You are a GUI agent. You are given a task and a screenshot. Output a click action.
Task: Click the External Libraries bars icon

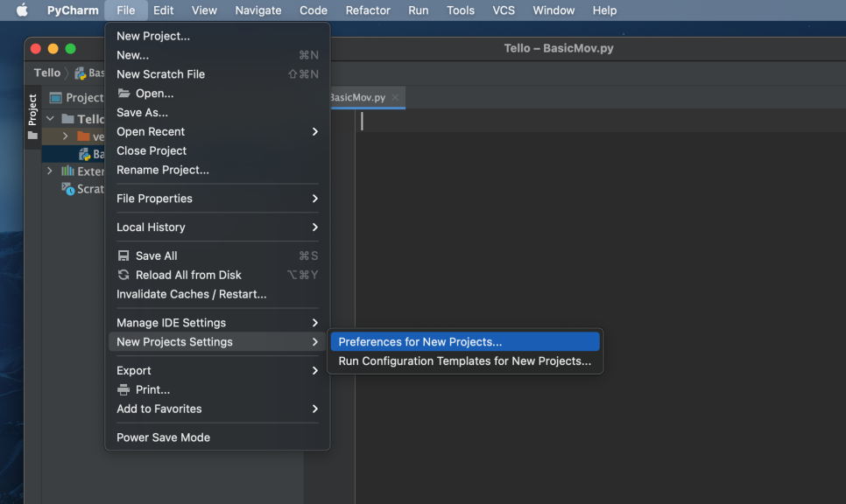[67, 171]
